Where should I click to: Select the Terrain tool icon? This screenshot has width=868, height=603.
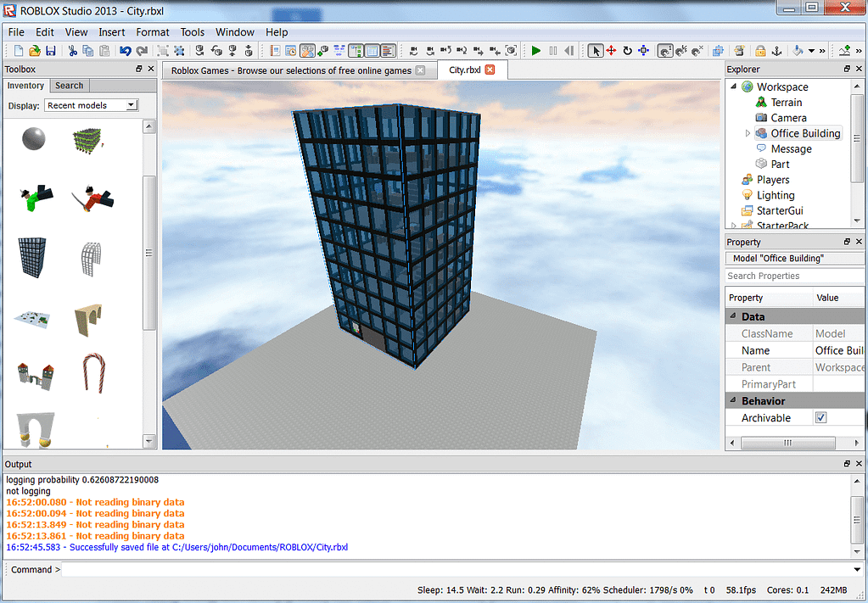click(x=845, y=51)
